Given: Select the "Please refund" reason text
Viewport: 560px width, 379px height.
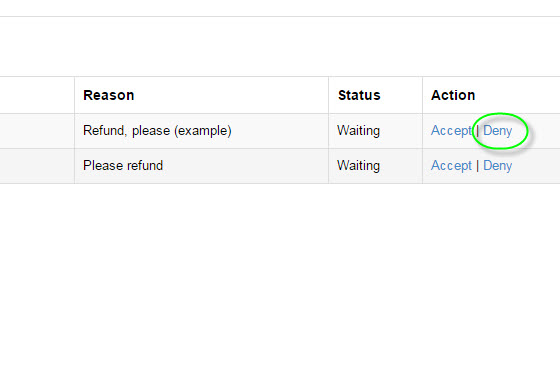Looking at the screenshot, I should click(123, 166).
